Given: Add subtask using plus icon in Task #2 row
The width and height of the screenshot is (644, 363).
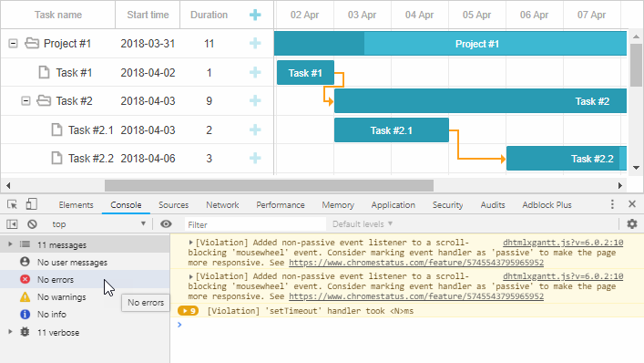Looking at the screenshot, I should click(x=255, y=100).
